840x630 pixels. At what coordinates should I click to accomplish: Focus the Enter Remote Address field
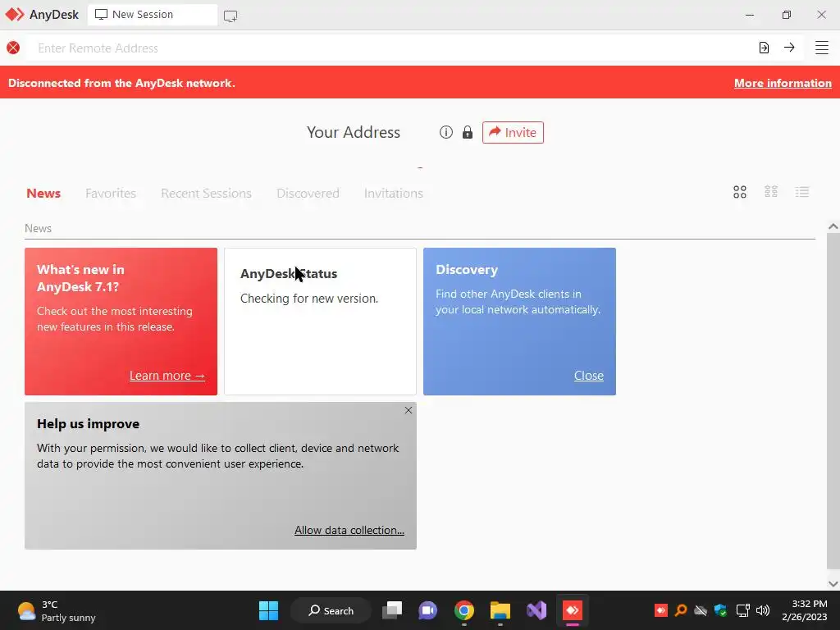[x=391, y=48]
